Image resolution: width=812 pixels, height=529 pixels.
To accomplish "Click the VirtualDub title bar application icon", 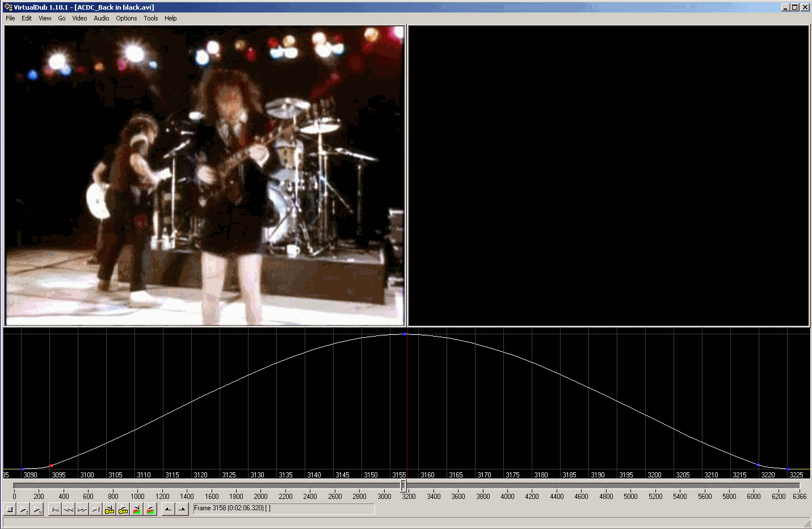I will (x=8, y=7).
